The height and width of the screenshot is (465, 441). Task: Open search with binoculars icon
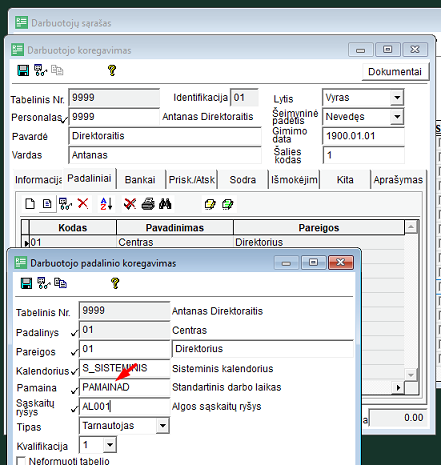[165, 204]
